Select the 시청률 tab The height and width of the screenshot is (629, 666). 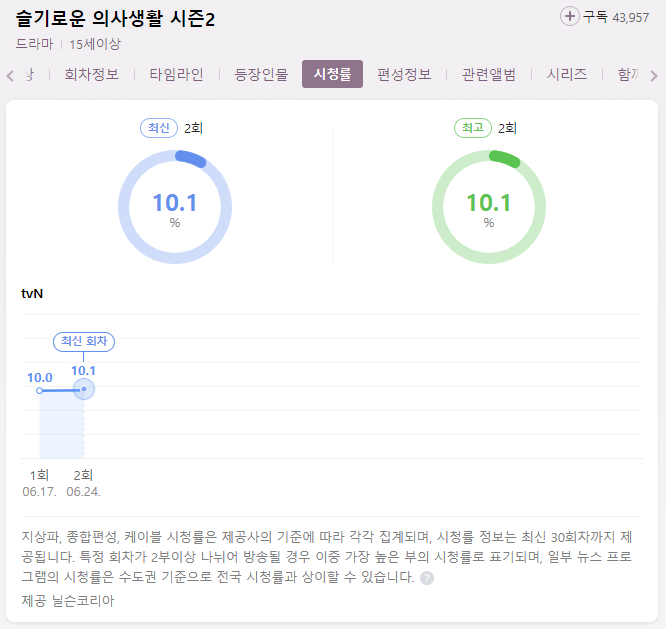(332, 74)
